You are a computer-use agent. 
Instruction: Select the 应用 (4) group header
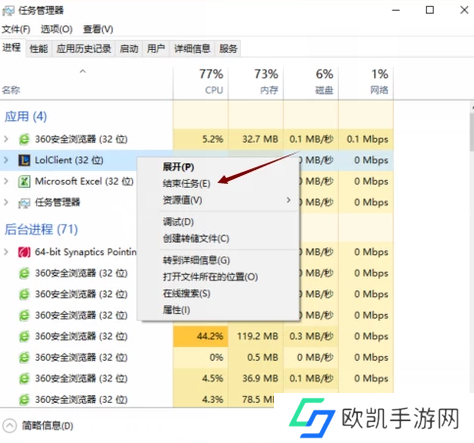coord(26,117)
